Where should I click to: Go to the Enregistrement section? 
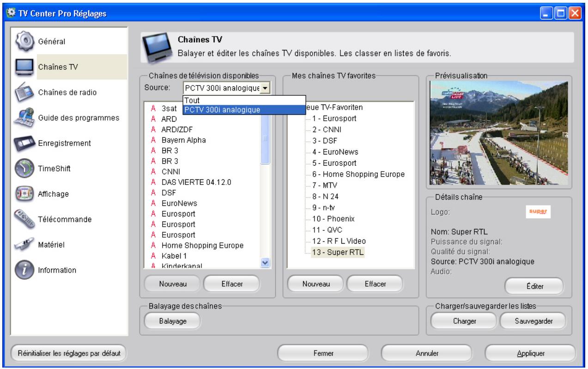point(64,143)
